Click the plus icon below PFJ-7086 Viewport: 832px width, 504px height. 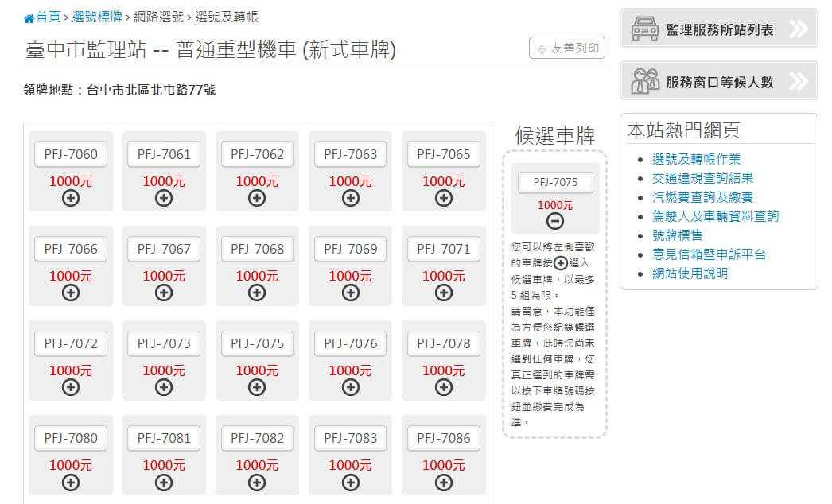coord(443,482)
